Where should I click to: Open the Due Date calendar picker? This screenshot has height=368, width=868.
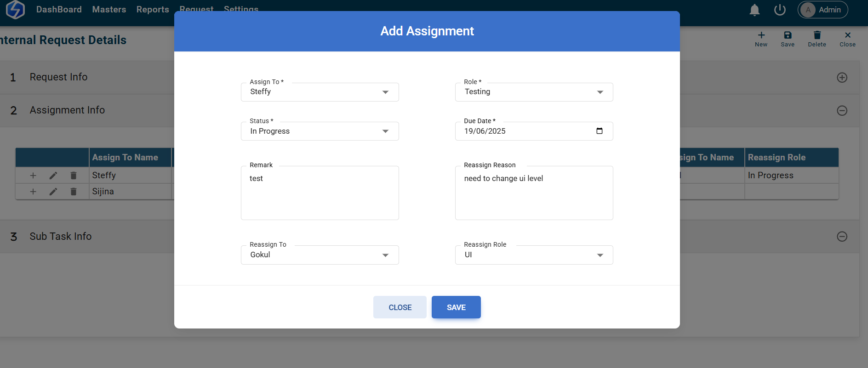coord(599,131)
